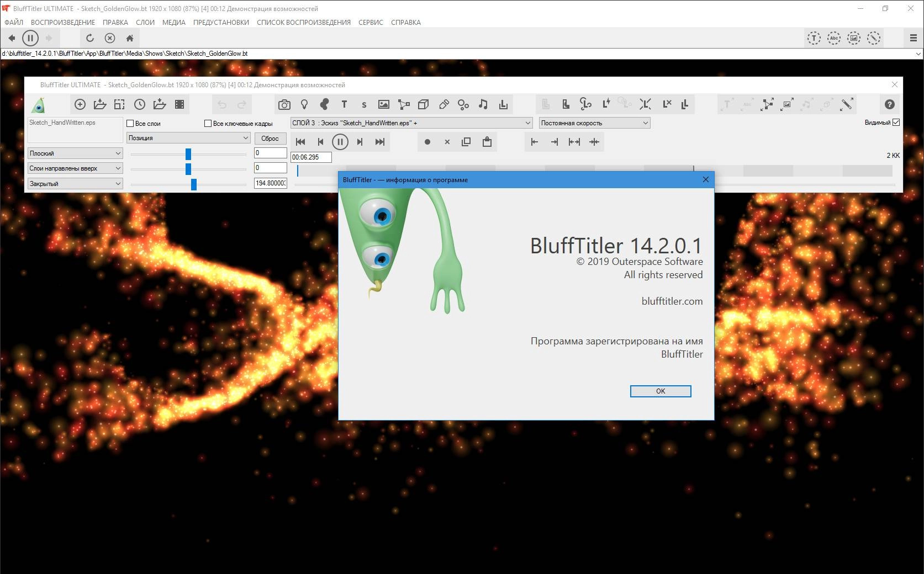The height and width of the screenshot is (574, 924).
Task: Open the ПРЕДУСТАНОВКИ menu
Action: click(x=221, y=23)
